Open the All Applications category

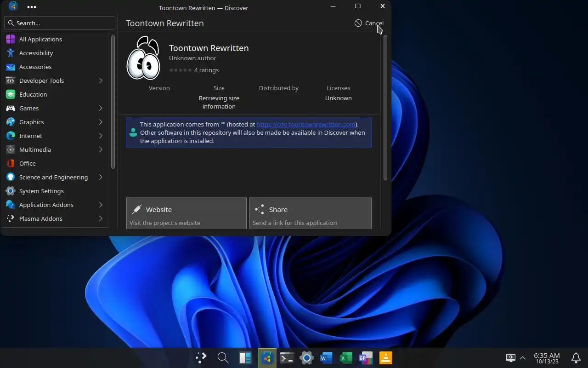coord(55,39)
